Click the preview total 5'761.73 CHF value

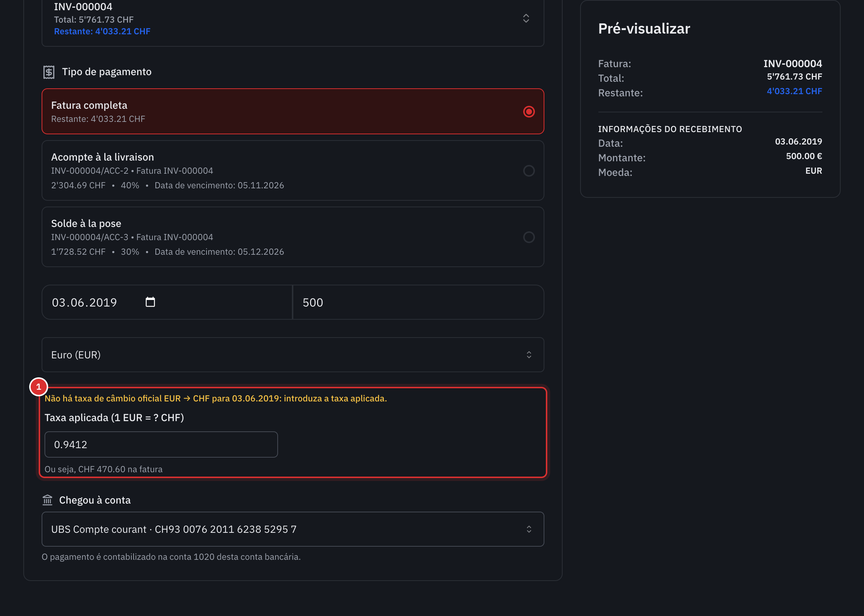[x=794, y=77]
